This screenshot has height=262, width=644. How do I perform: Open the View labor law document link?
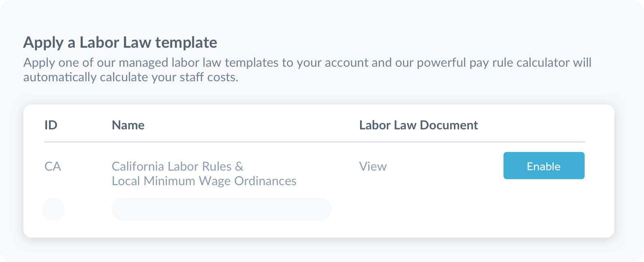(x=373, y=166)
